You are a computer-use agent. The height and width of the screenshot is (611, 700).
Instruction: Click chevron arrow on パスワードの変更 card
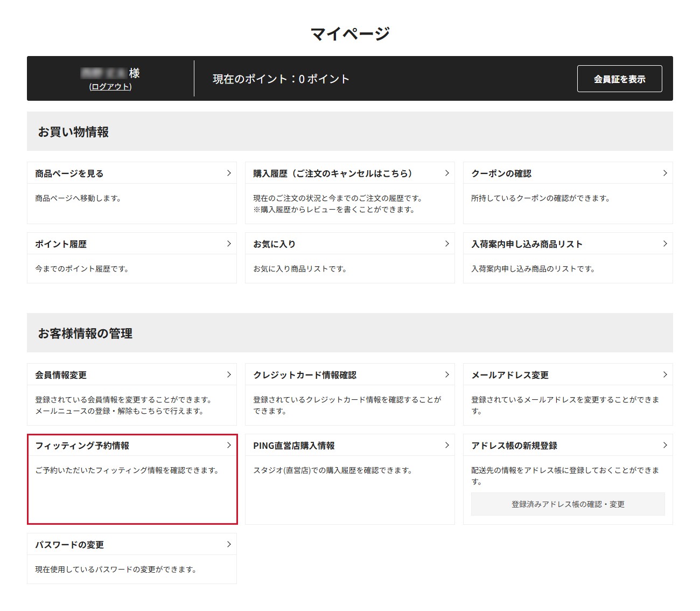pyautogui.click(x=229, y=544)
